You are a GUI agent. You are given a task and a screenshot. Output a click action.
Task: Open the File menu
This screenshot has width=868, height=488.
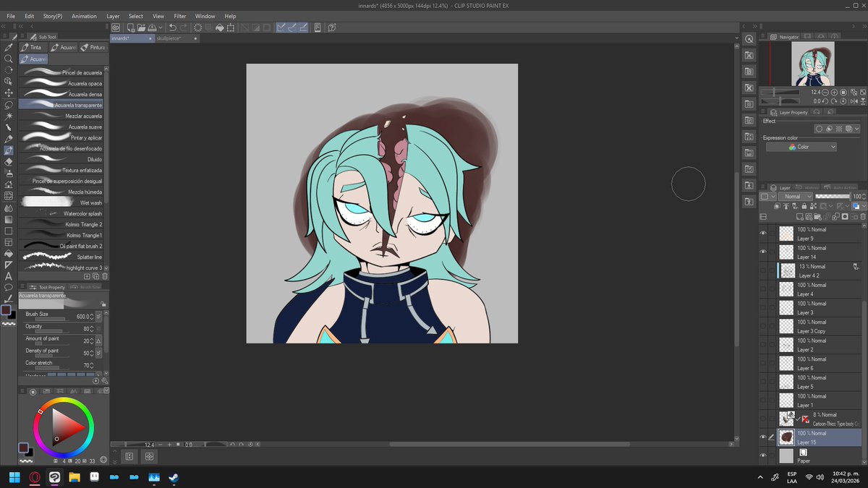pyautogui.click(x=11, y=16)
